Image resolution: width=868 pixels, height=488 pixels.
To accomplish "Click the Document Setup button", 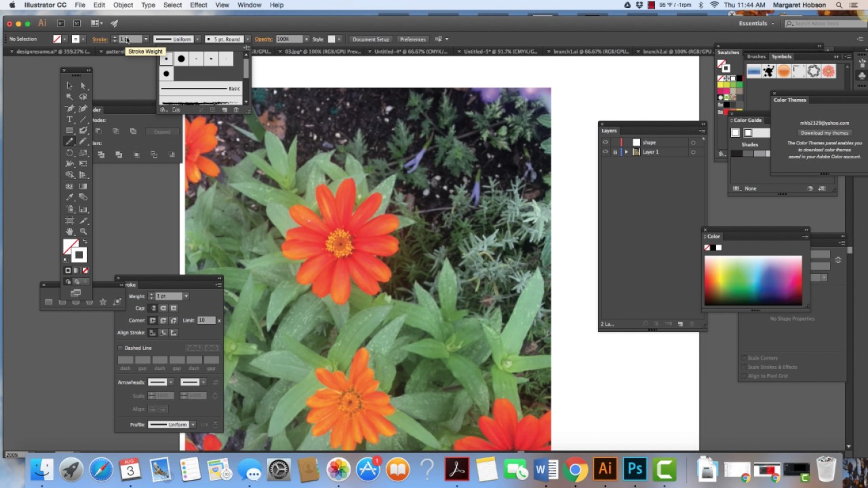I will tap(371, 39).
